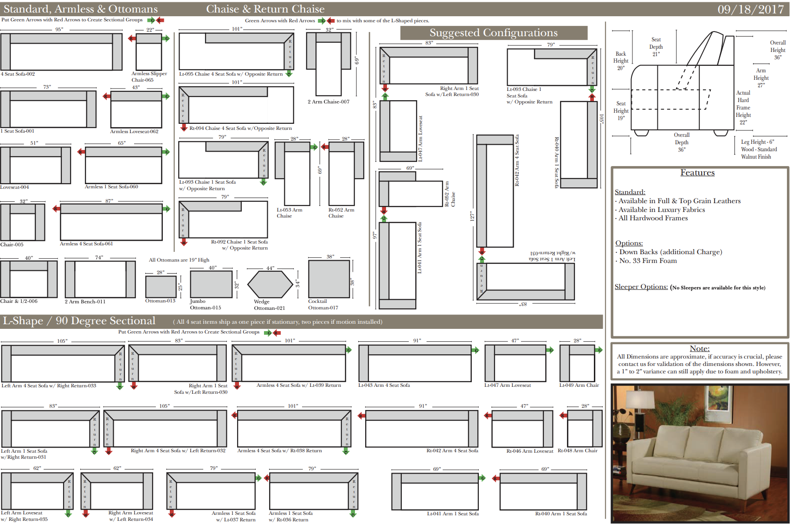The width and height of the screenshot is (805, 532).
Task: Click the Rt-048 Arm Chair diagram
Action: point(585,429)
